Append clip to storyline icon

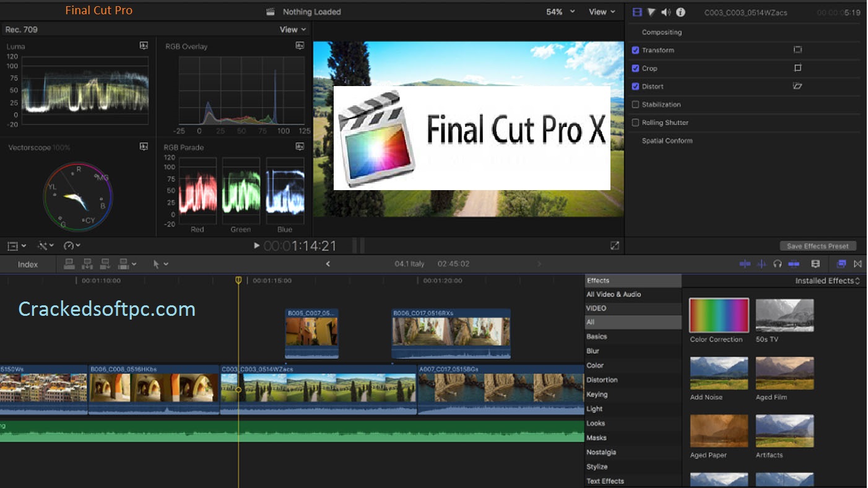pos(105,264)
